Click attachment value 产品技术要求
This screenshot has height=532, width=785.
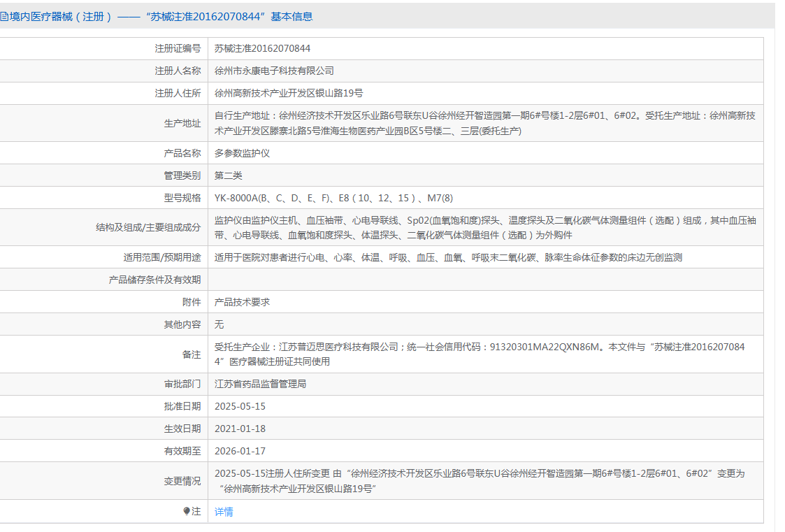click(x=242, y=302)
